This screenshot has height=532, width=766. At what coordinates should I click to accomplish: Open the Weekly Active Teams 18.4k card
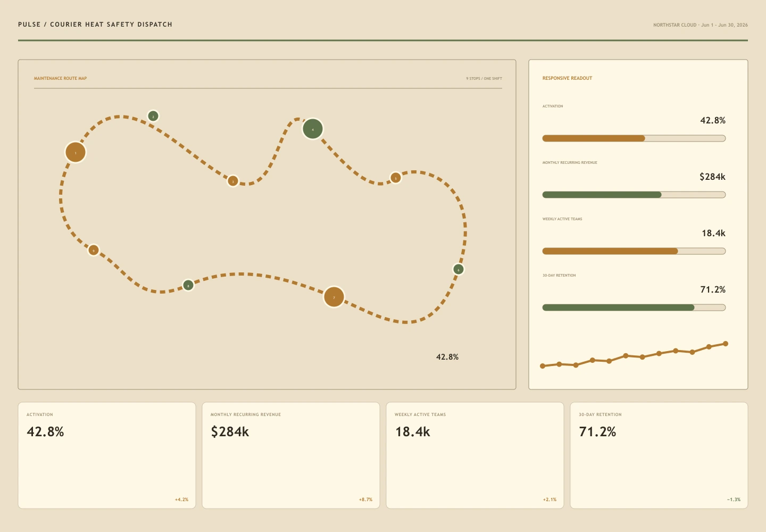point(475,455)
